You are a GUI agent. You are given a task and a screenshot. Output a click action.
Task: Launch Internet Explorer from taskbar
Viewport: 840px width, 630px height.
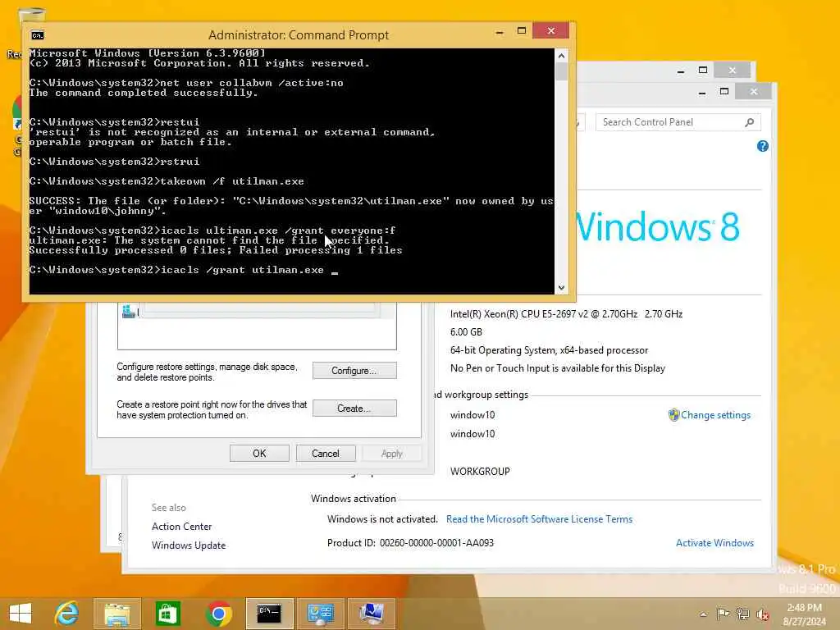click(67, 614)
